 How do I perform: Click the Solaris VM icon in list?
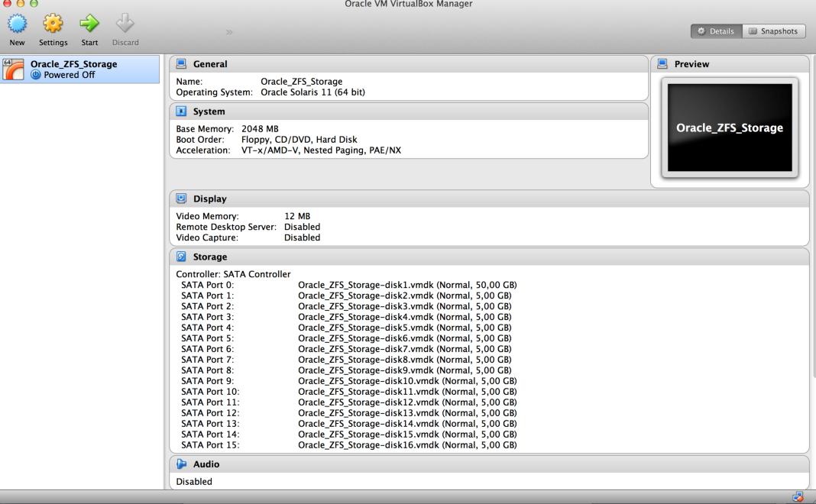pyautogui.click(x=13, y=69)
